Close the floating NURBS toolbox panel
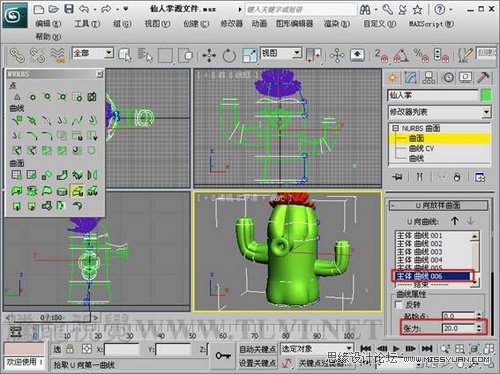Image resolution: width=500 pixels, height=374 pixels. tap(99, 74)
